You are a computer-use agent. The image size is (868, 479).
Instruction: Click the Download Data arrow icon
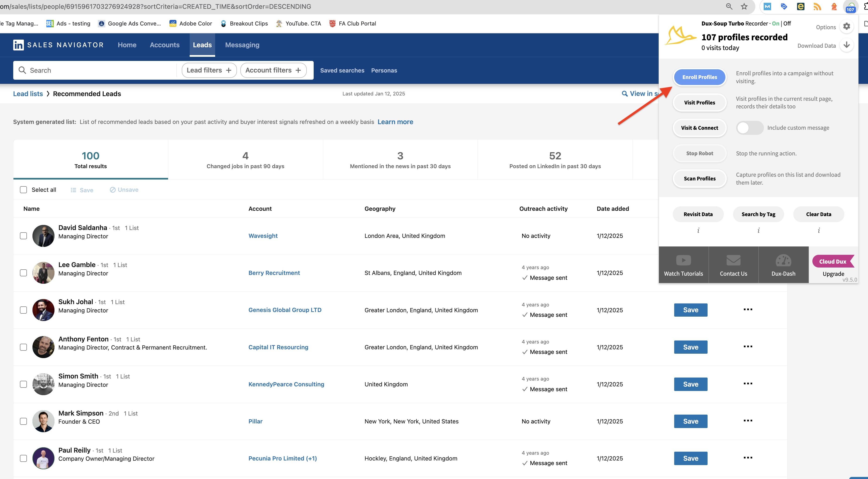846,45
